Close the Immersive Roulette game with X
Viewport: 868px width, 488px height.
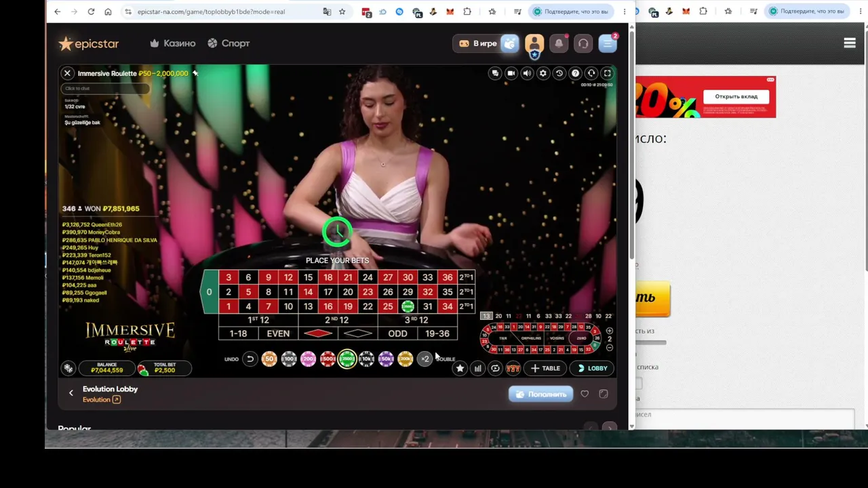pyautogui.click(x=67, y=73)
